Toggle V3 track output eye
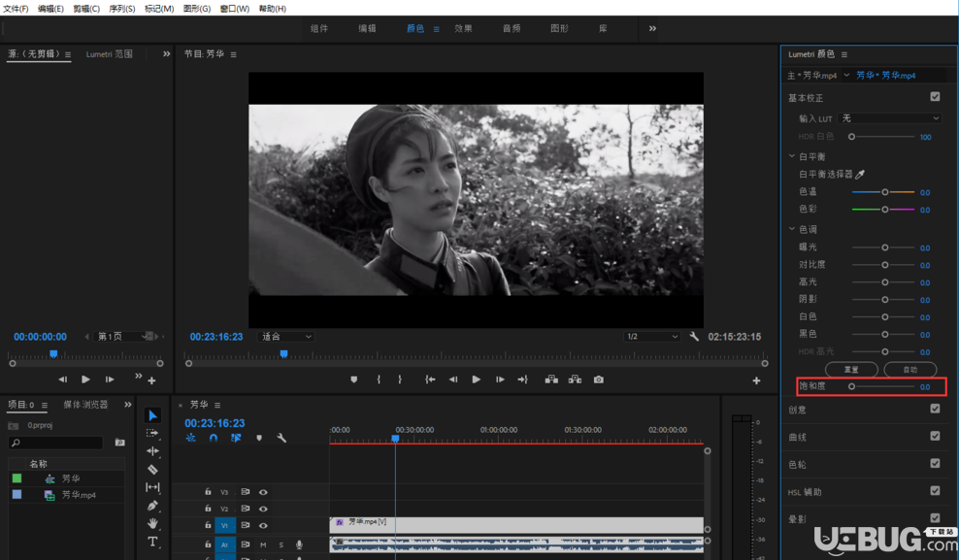Viewport: 959px width, 560px height. click(x=263, y=492)
